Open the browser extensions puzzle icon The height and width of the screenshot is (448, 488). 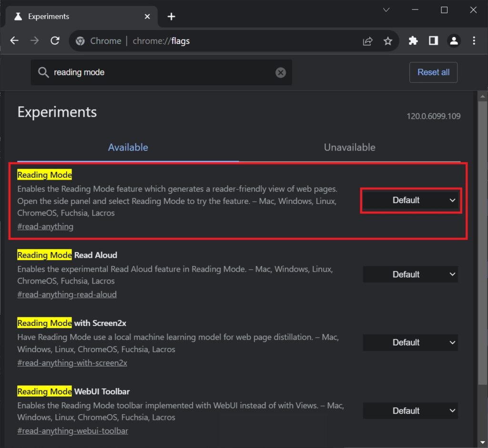(413, 41)
